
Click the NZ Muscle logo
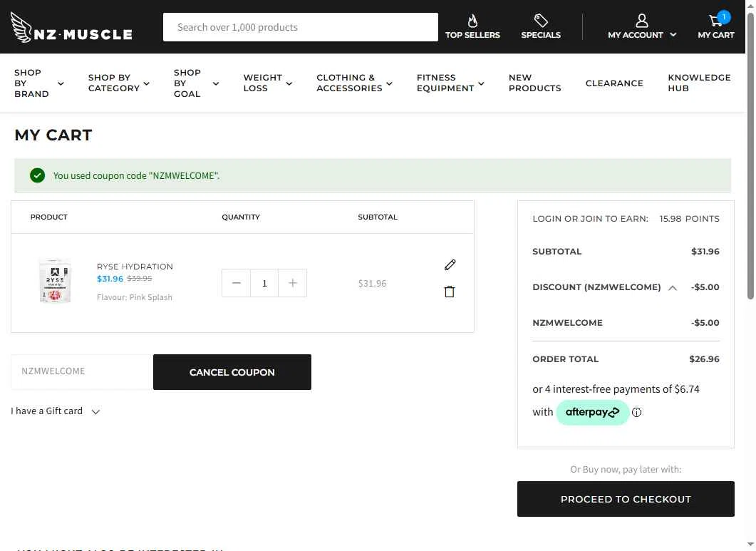(x=71, y=28)
